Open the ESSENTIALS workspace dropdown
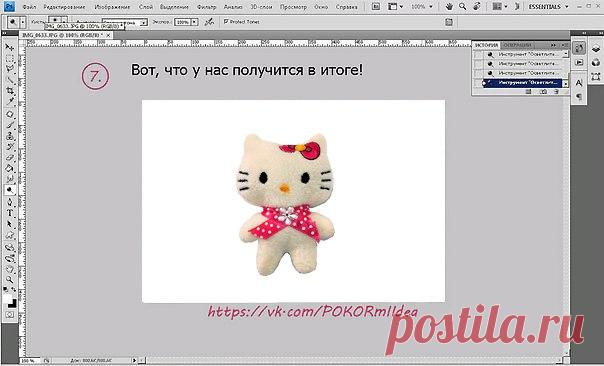The width and height of the screenshot is (604, 366). (x=549, y=7)
